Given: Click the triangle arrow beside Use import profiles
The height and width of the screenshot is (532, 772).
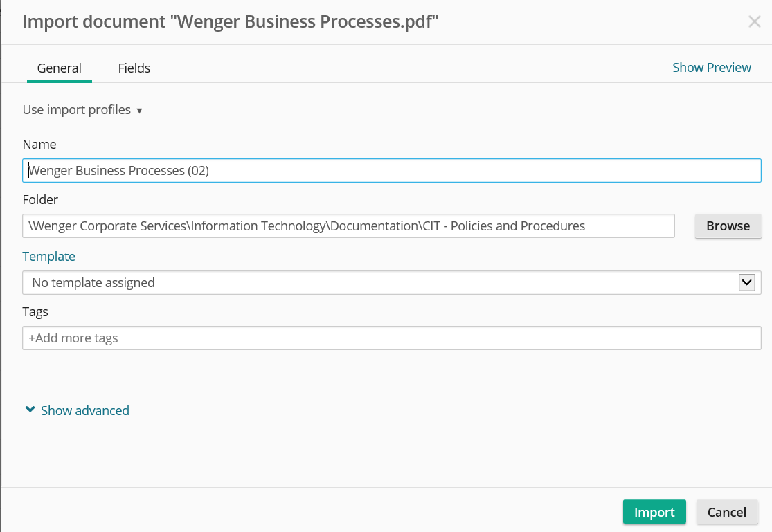Looking at the screenshot, I should (x=139, y=111).
